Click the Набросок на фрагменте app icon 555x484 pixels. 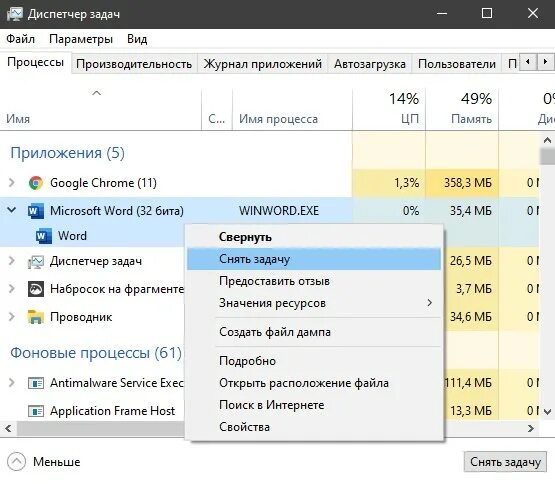[36, 289]
